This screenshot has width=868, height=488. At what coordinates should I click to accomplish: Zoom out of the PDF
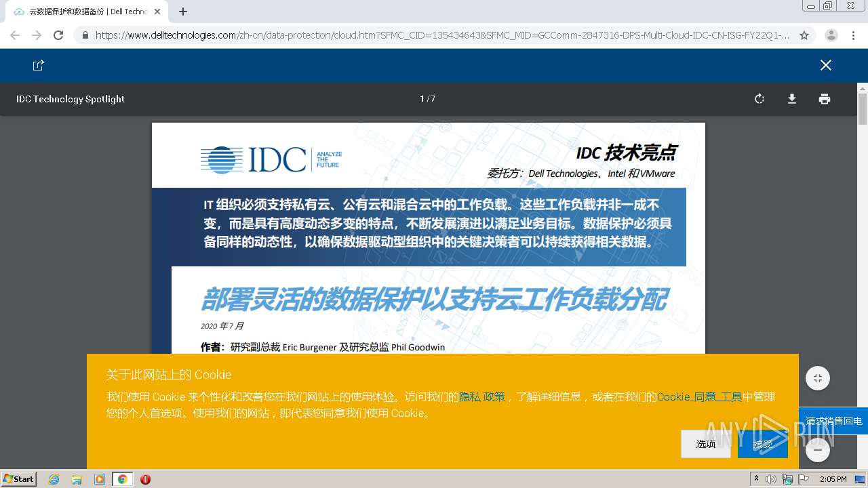tap(818, 449)
